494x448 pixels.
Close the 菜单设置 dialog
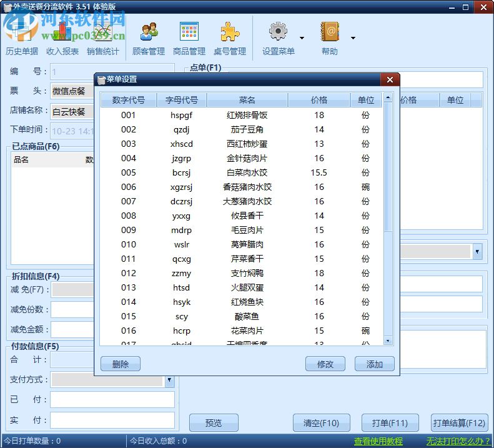(390, 79)
